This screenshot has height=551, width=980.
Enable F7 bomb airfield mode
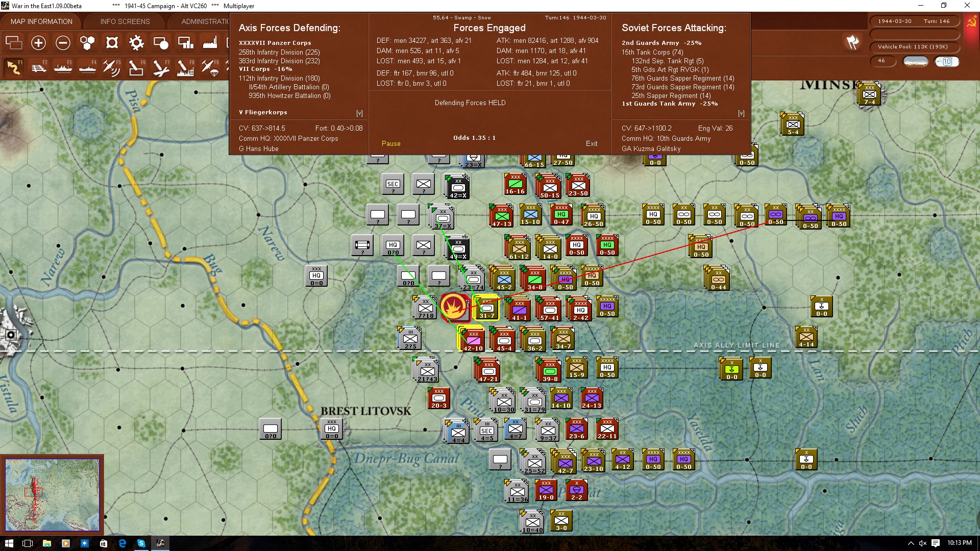point(161,67)
